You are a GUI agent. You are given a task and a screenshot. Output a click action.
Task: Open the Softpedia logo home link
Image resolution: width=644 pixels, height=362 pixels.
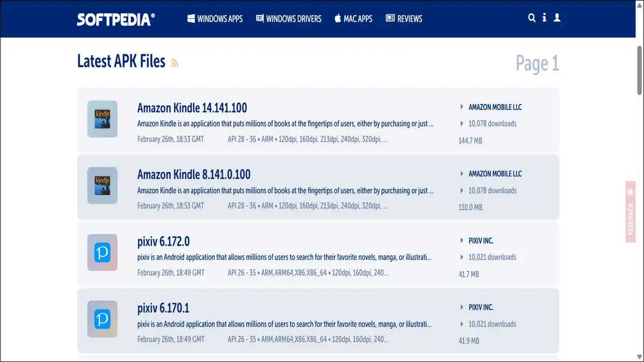tap(116, 19)
